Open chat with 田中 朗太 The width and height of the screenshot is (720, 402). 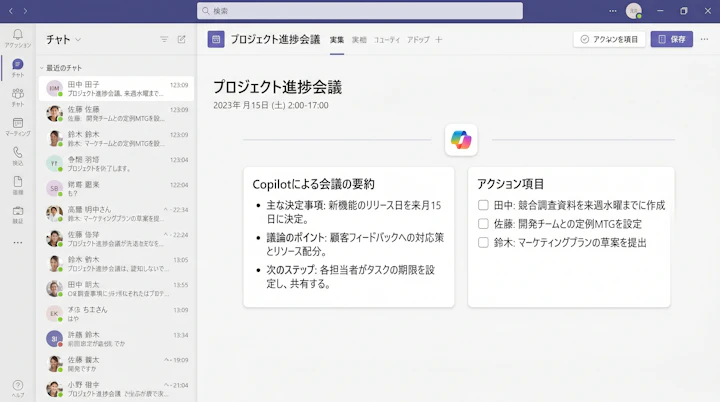(x=116, y=289)
